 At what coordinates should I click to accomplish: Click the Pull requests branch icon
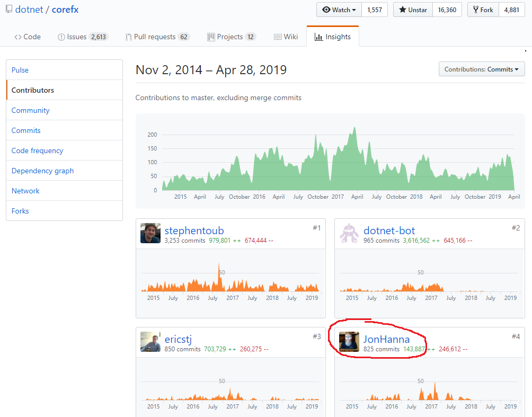128,37
